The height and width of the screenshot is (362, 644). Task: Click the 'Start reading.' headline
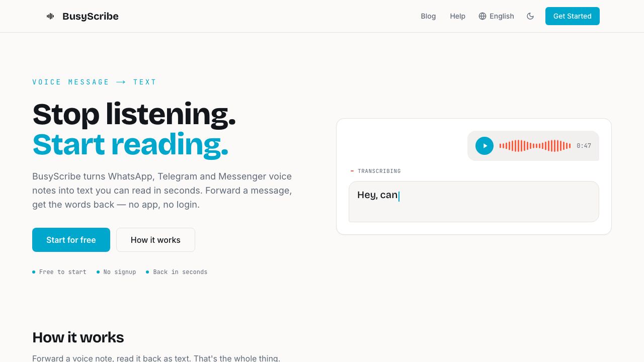pos(130,144)
